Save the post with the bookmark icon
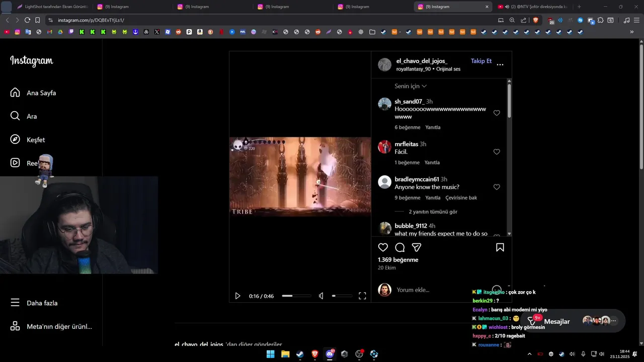644x362 pixels. pyautogui.click(x=500, y=247)
